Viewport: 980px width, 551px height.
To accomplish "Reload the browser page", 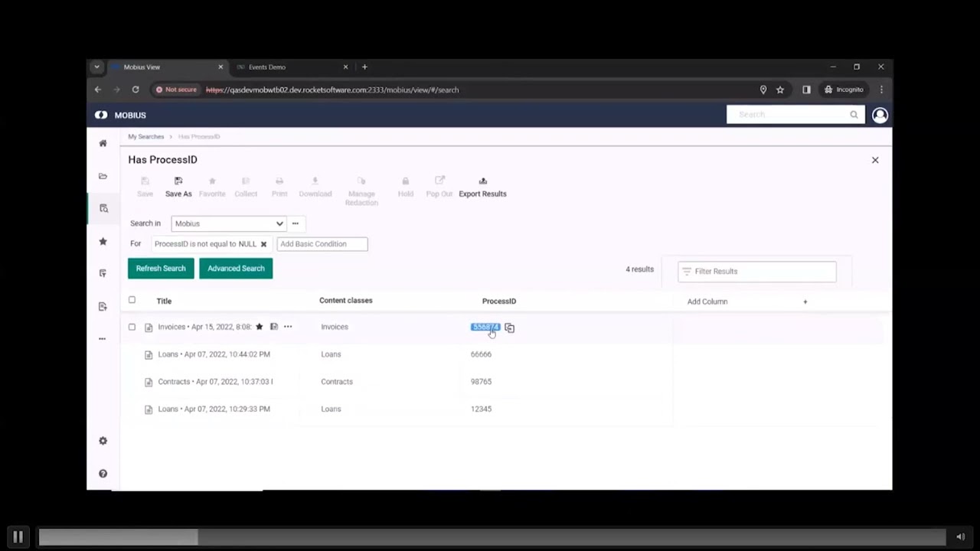I will (x=135, y=90).
